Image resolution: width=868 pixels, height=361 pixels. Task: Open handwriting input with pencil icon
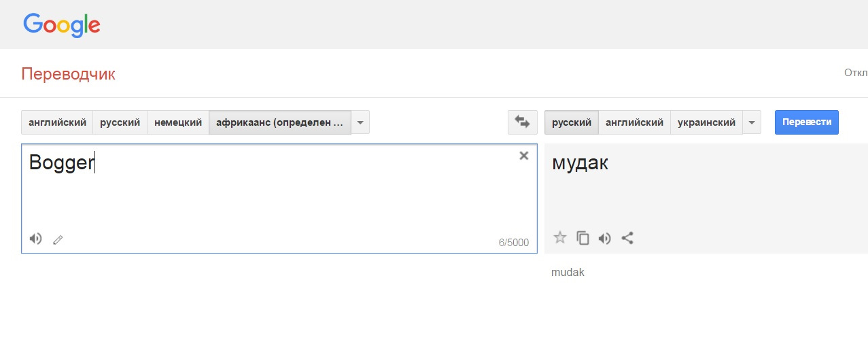pos(58,239)
